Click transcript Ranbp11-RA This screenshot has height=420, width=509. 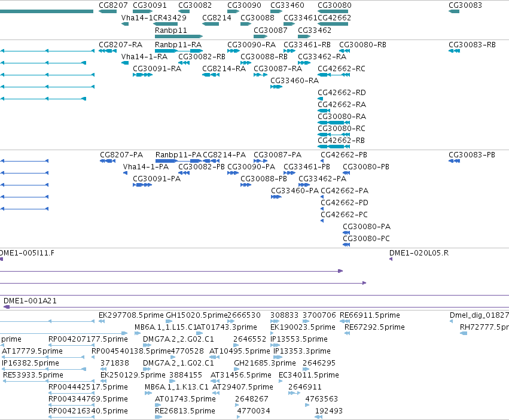point(178,45)
